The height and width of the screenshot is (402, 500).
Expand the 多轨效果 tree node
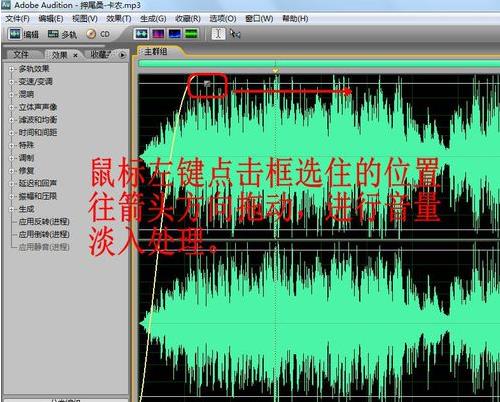11,69
